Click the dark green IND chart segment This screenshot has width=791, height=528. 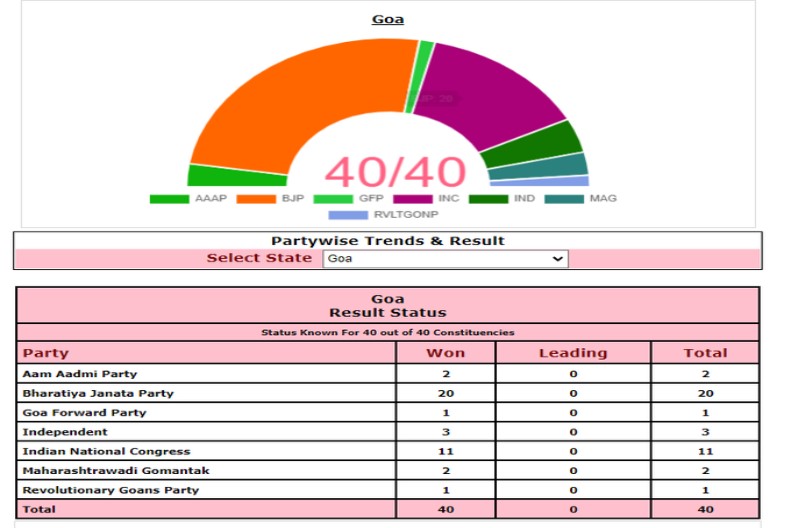point(535,146)
